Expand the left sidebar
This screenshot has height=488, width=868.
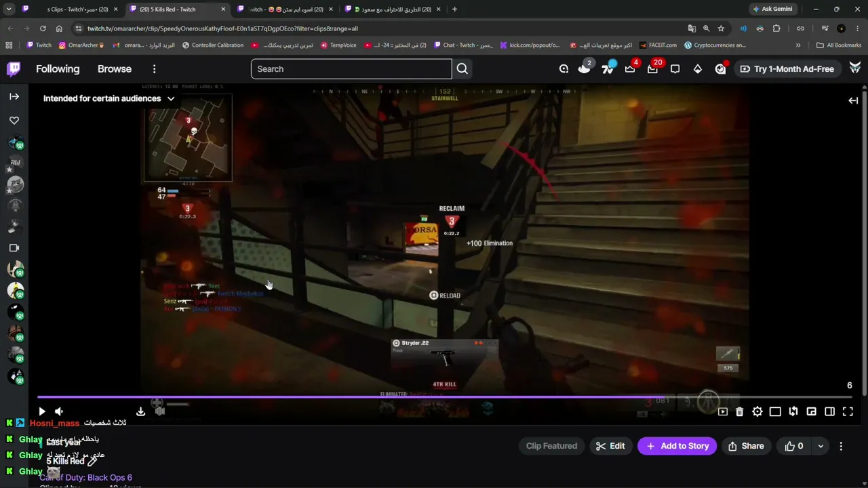14,96
